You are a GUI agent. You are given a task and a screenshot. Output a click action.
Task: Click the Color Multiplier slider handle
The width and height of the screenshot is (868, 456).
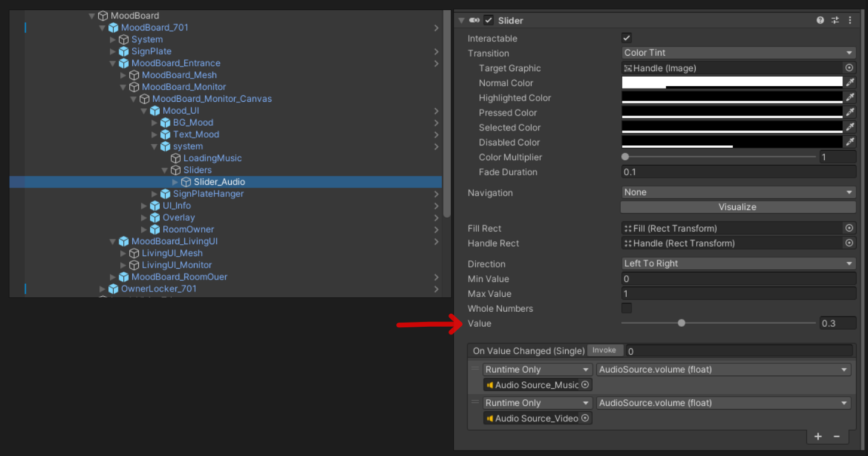click(x=626, y=157)
